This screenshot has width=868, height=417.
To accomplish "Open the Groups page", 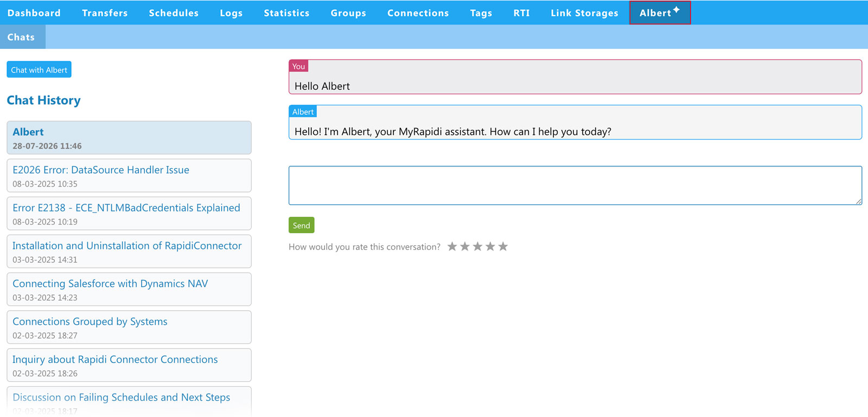I will pos(348,12).
